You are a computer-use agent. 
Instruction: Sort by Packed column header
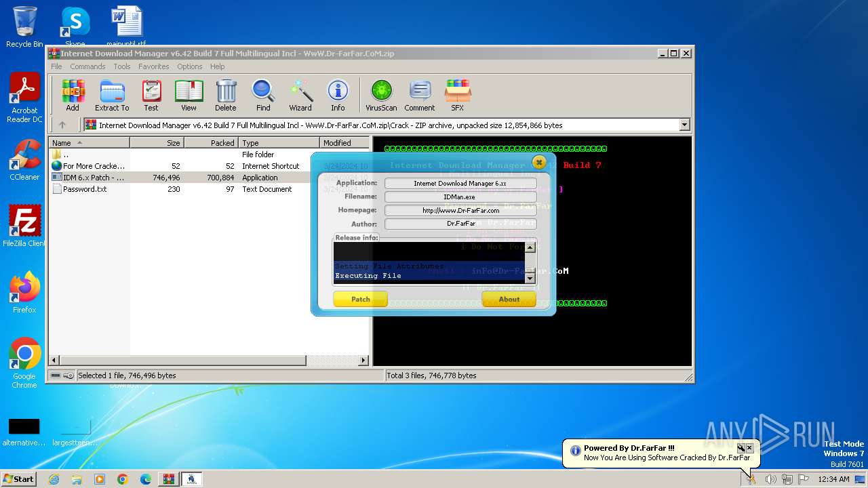click(x=211, y=143)
